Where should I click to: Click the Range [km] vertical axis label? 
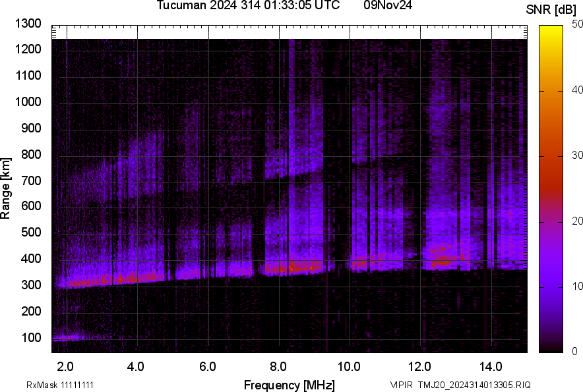[x=7, y=188]
